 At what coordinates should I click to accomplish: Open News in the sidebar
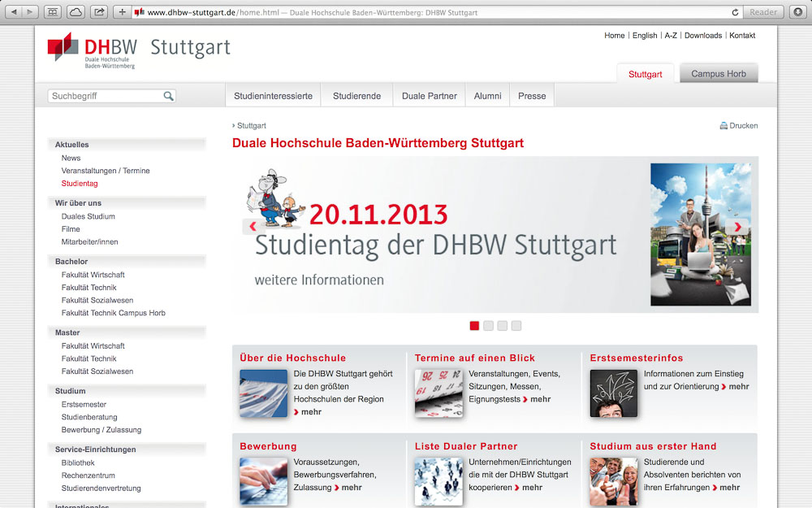pos(71,158)
